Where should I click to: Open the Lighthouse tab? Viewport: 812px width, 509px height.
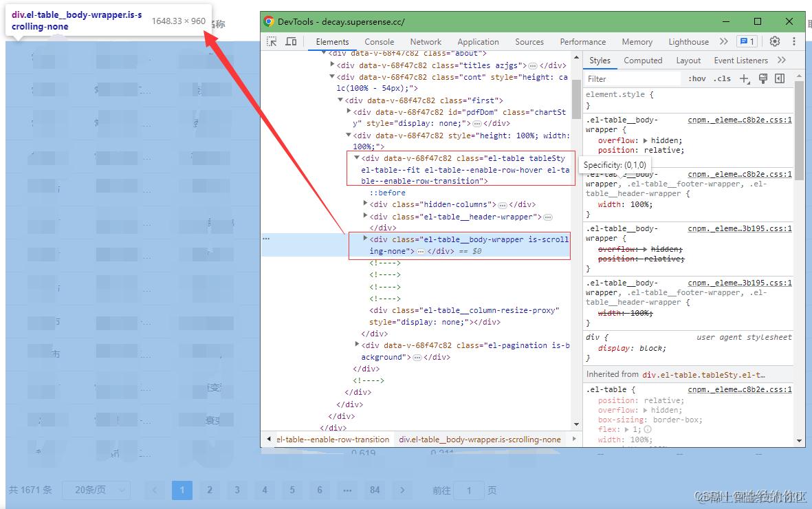click(x=688, y=42)
